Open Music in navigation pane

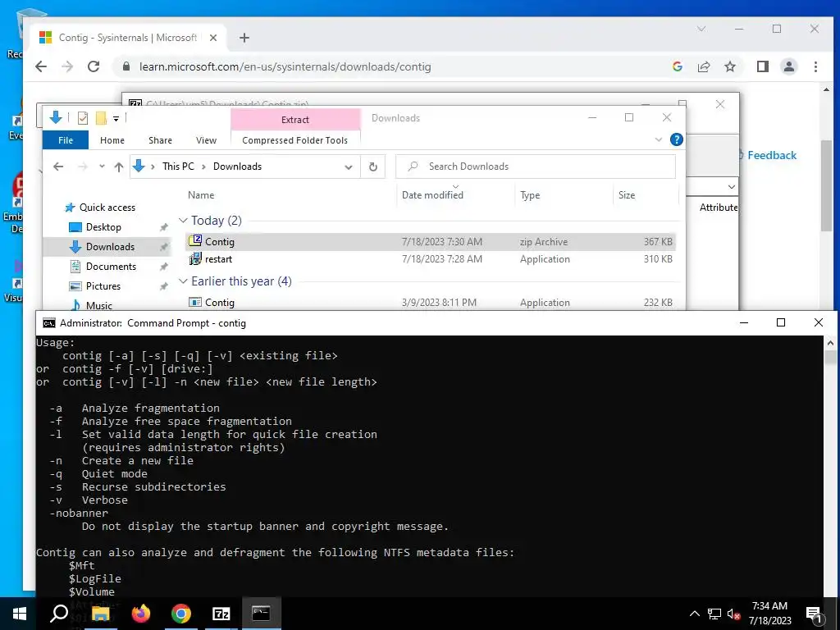pyautogui.click(x=98, y=305)
